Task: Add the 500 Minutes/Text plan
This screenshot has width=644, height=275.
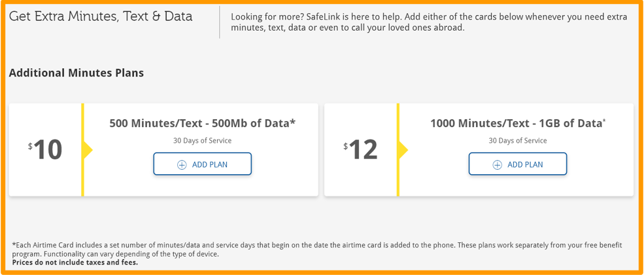Action: tap(203, 164)
